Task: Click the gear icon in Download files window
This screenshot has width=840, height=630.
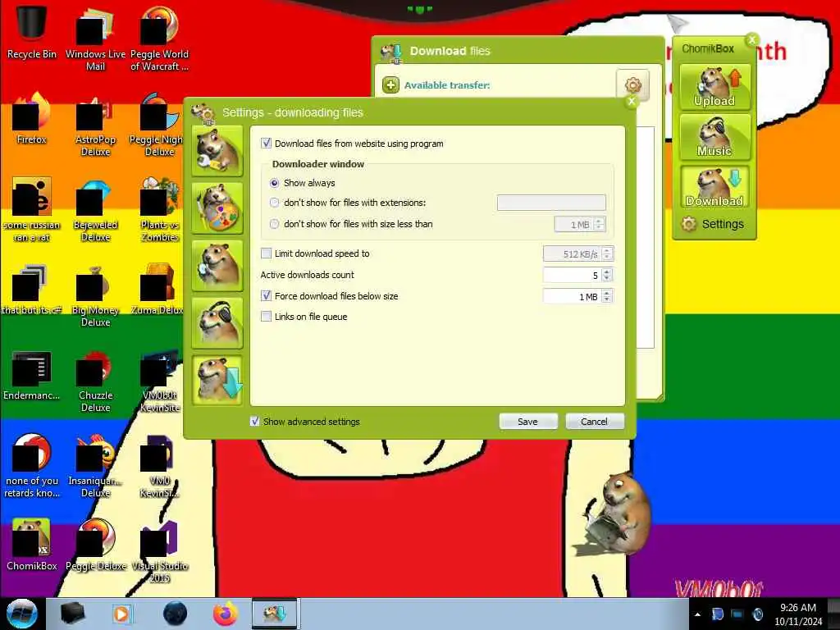Action: [x=632, y=84]
